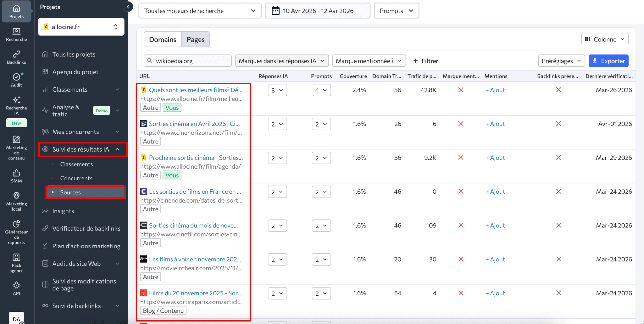Open link Les films à voir en novembre
This screenshot has height=324, width=644.
[195, 259]
